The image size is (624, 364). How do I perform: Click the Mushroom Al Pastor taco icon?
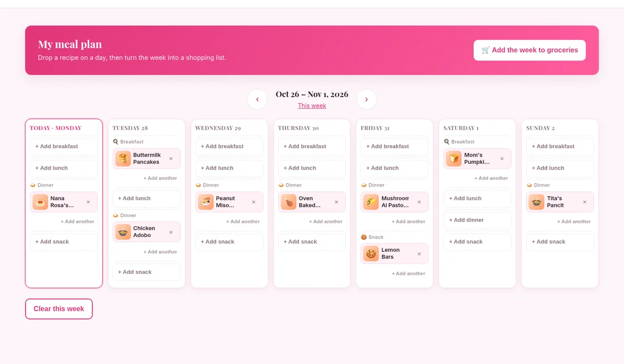[372, 202]
